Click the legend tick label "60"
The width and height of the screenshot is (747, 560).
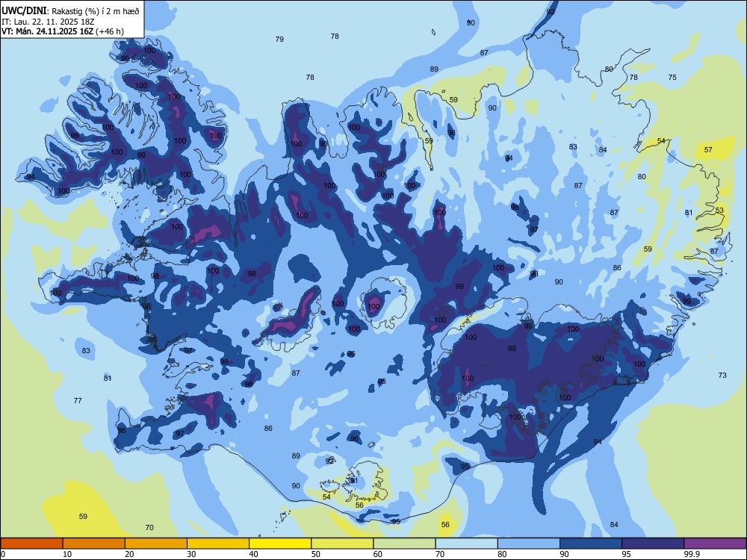378,554
